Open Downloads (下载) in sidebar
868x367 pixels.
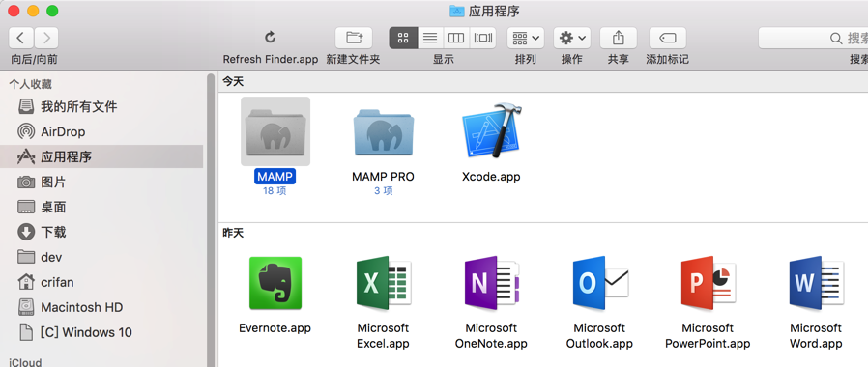click(101, 232)
